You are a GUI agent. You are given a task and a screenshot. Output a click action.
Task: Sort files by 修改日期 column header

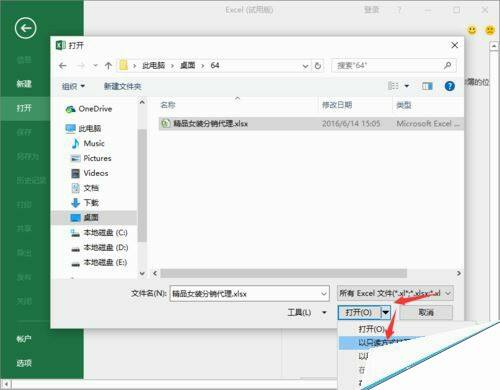click(x=337, y=105)
